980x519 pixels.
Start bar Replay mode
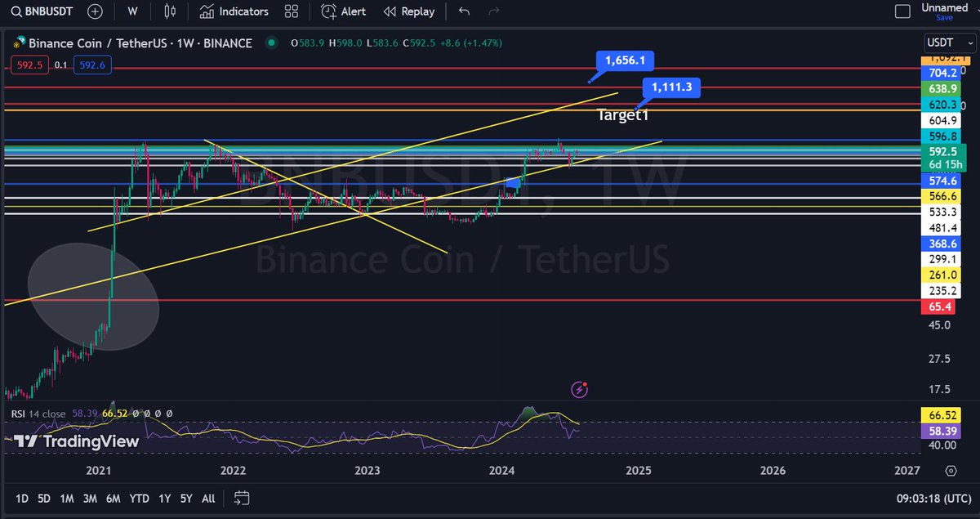pyautogui.click(x=409, y=11)
